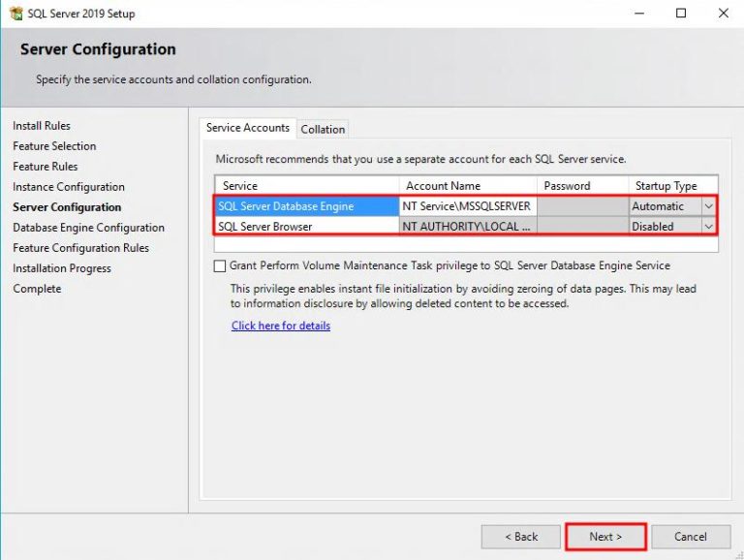The width and height of the screenshot is (744, 560).
Task: Edit the NT Service\MSSQLSERVER account name
Action: pos(468,206)
